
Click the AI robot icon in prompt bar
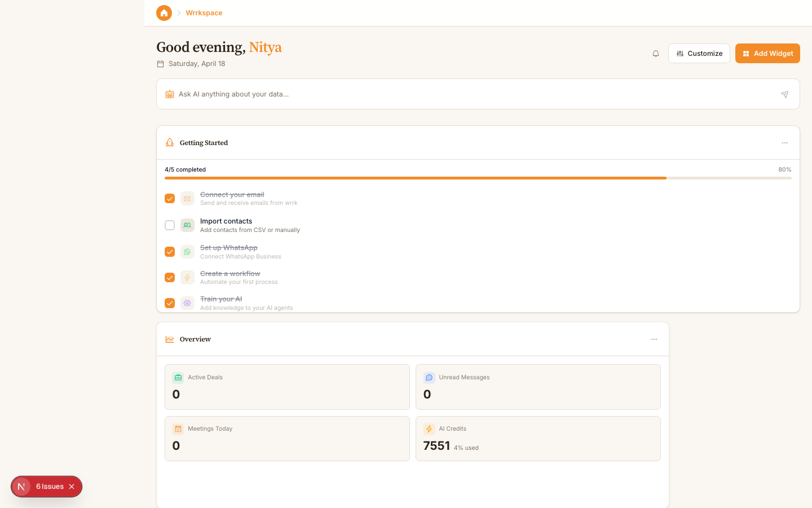(170, 94)
